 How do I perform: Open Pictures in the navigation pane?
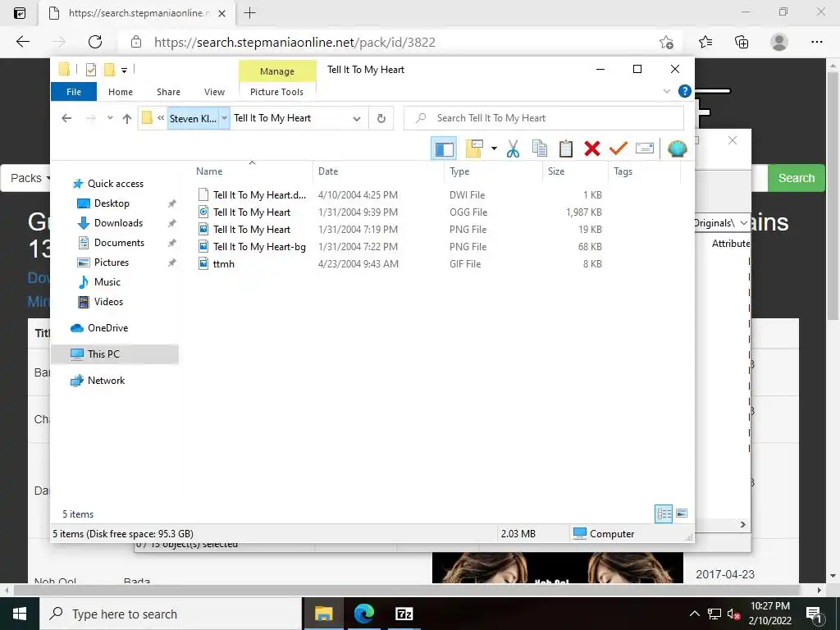112,262
